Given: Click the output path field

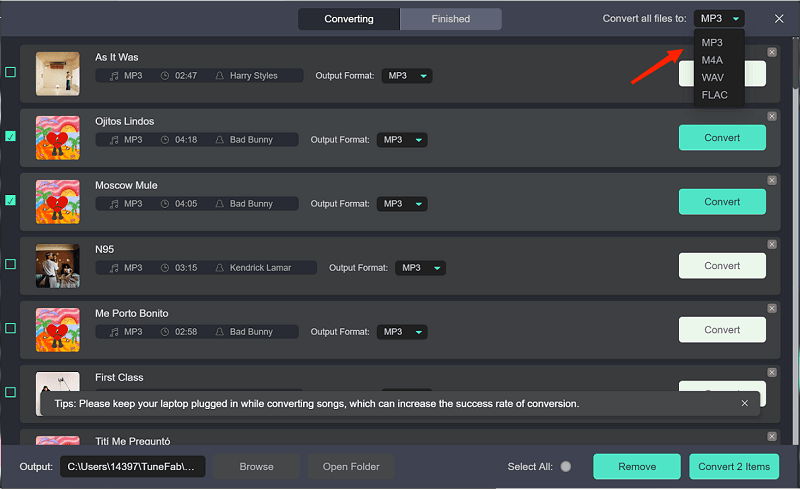Looking at the screenshot, I should [x=133, y=466].
